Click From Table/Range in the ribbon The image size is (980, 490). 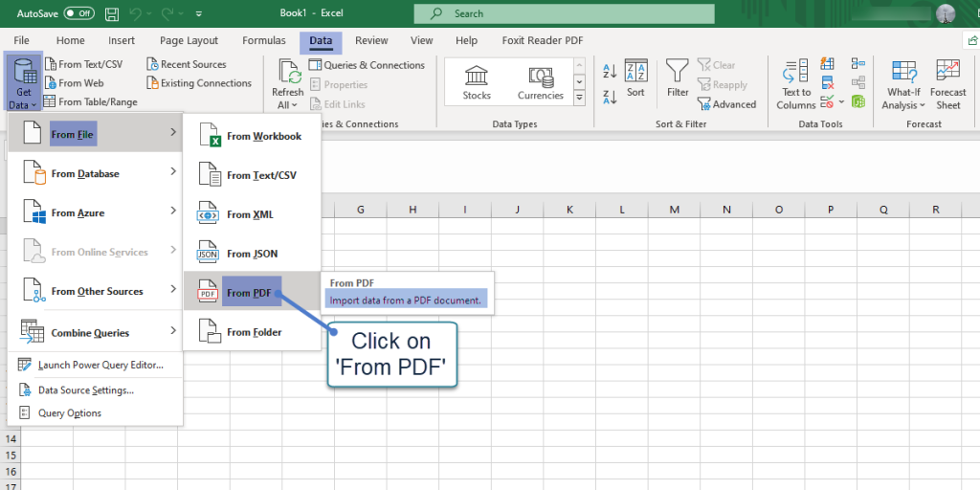coord(91,101)
